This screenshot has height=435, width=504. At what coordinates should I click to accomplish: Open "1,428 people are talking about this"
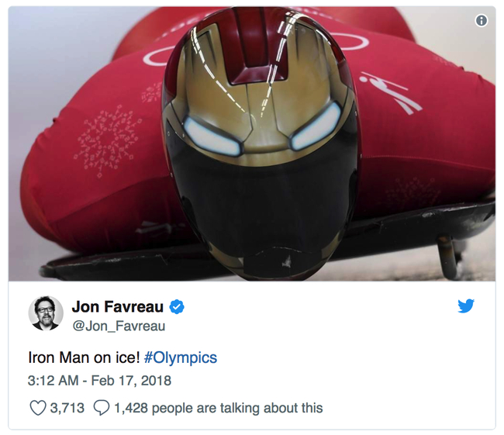(218, 408)
